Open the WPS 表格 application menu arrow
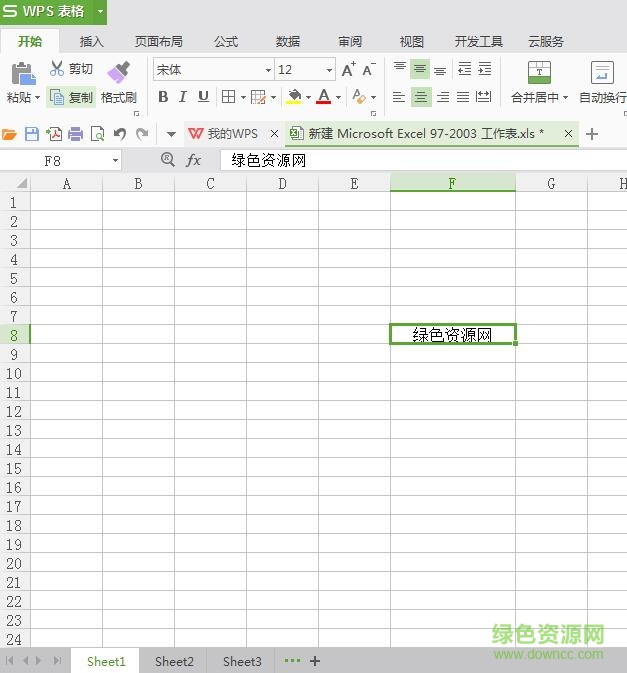The height and width of the screenshot is (673, 627). click(100, 11)
